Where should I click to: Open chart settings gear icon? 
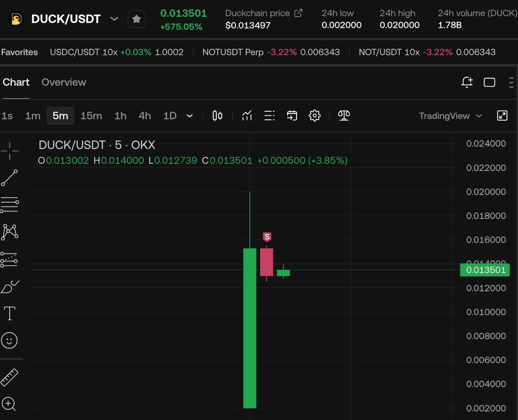[x=314, y=116]
